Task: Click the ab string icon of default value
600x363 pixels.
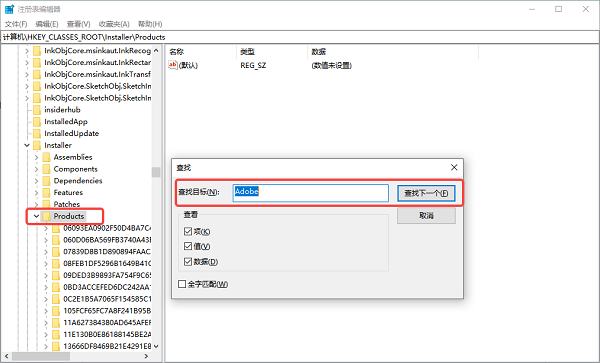Action: [x=173, y=65]
